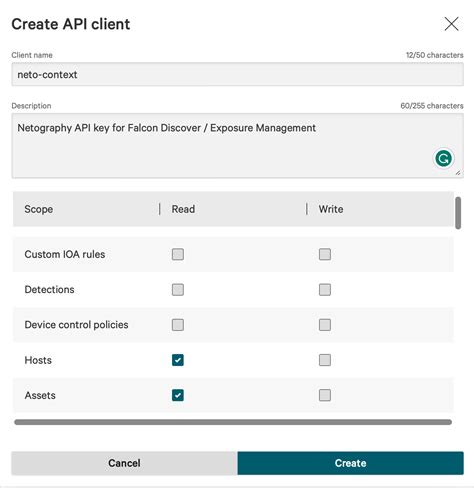The width and height of the screenshot is (474, 488).
Task: Click the horizontal scrollbar below Assets row
Action: (233, 422)
